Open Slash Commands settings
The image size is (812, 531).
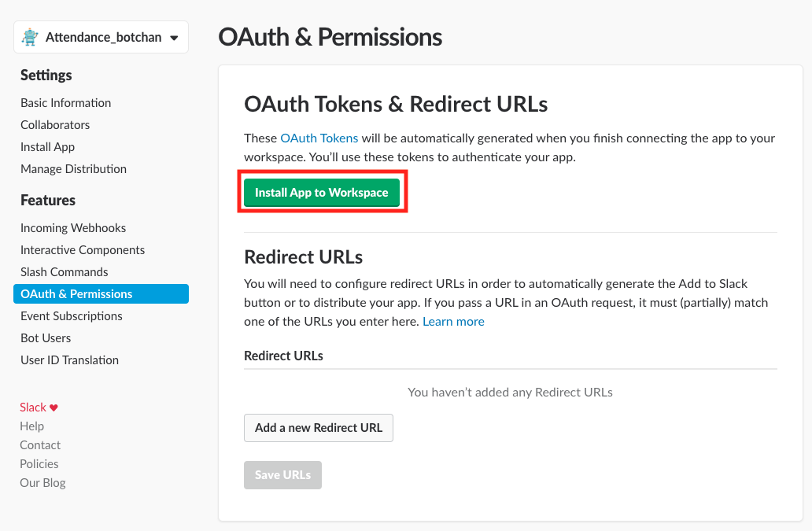click(x=65, y=272)
